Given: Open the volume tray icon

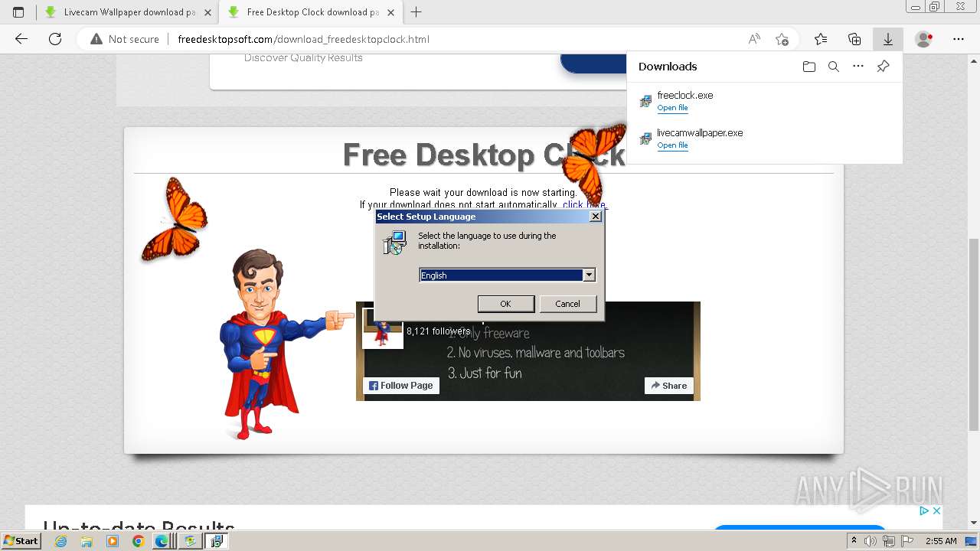Looking at the screenshot, I should tap(872, 541).
